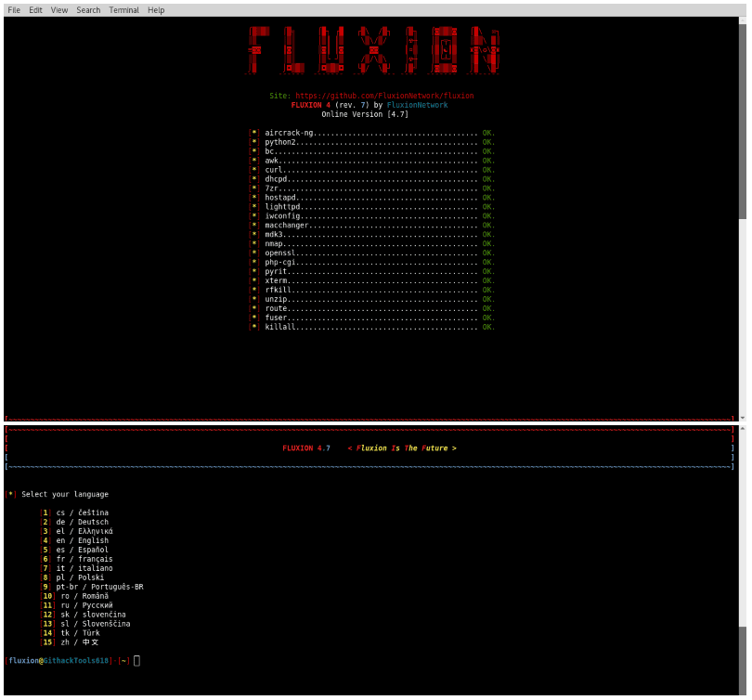Click the iwconfig dependency line
The height and width of the screenshot is (700, 752).
pyautogui.click(x=371, y=216)
